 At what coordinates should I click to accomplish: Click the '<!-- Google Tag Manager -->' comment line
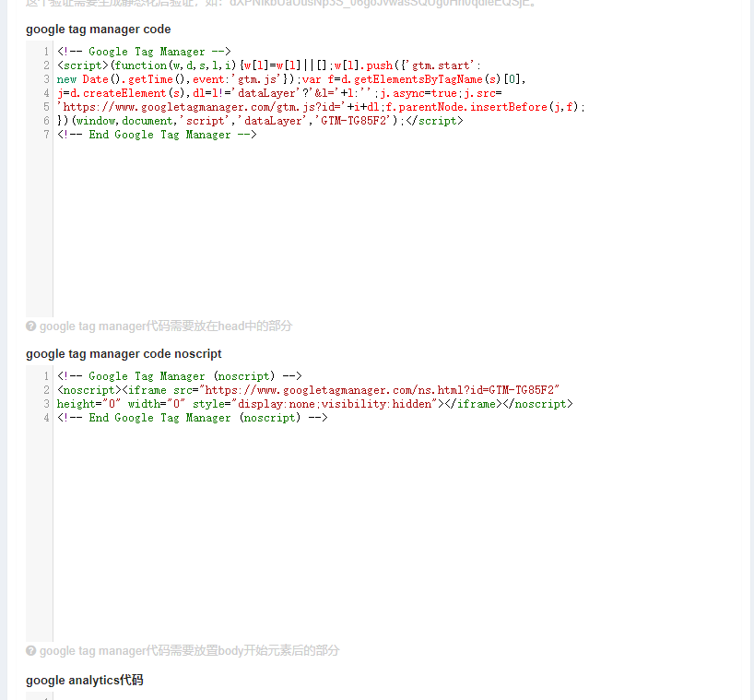(144, 52)
